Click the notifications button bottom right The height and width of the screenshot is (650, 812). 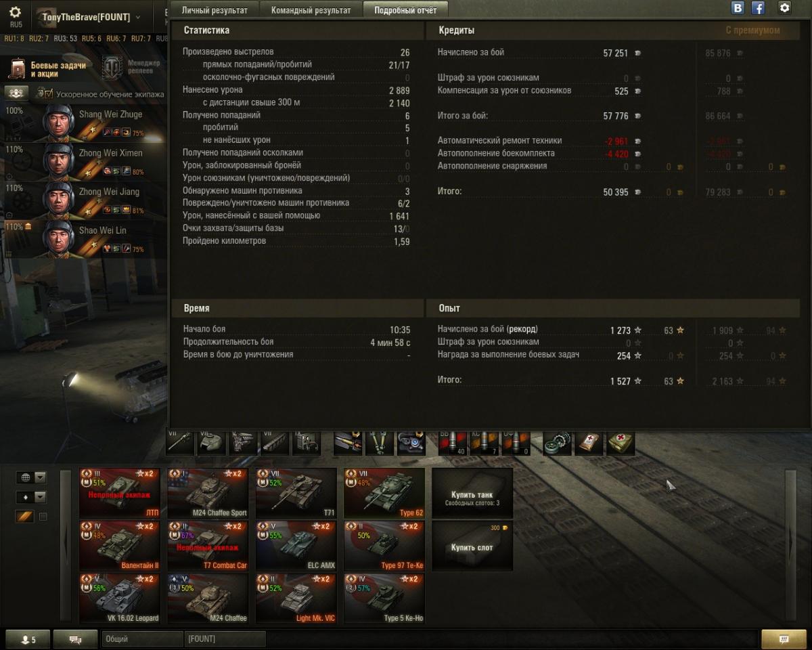pyautogui.click(x=784, y=638)
